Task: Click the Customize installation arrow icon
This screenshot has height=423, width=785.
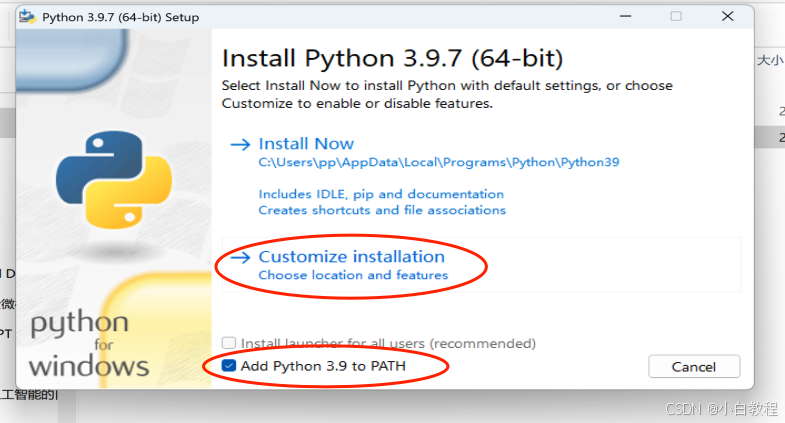Action: coord(240,257)
